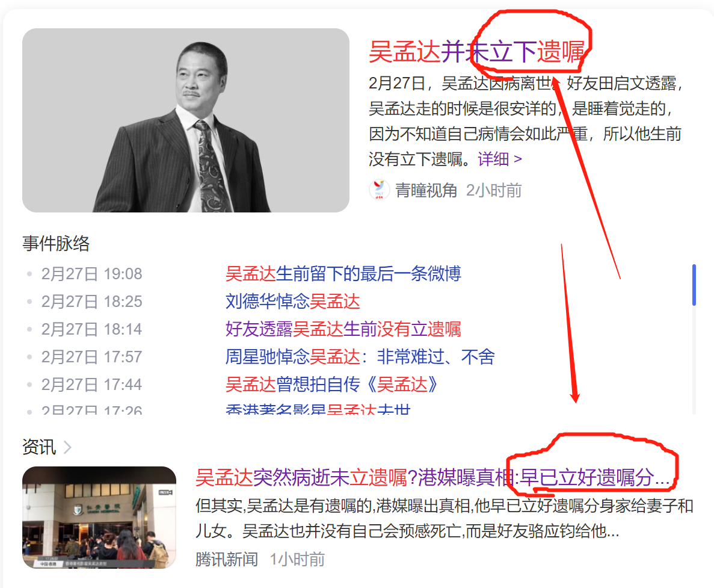Click the 1小时前 time label

pyautogui.click(x=297, y=559)
